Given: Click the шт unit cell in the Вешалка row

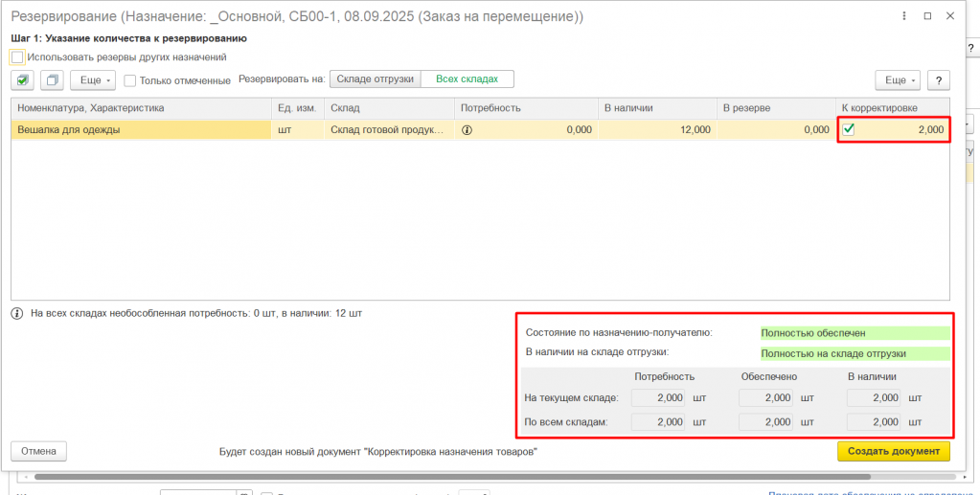Looking at the screenshot, I should [x=298, y=130].
